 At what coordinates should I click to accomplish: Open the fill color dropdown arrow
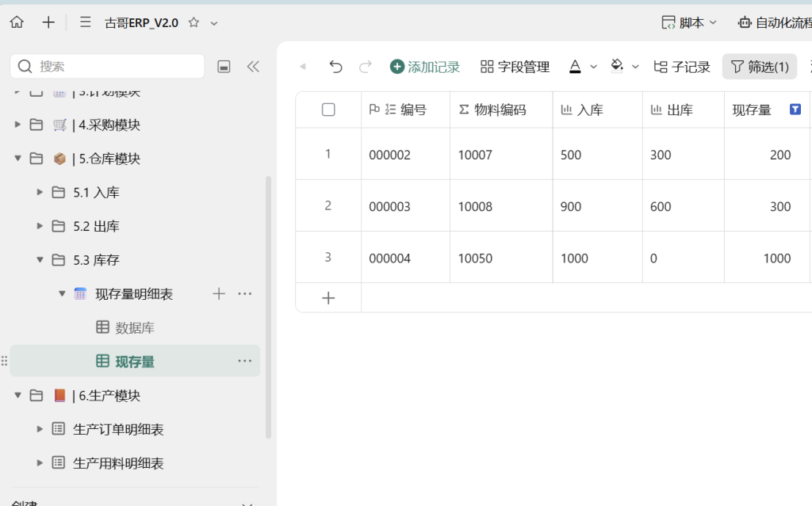[635, 67]
